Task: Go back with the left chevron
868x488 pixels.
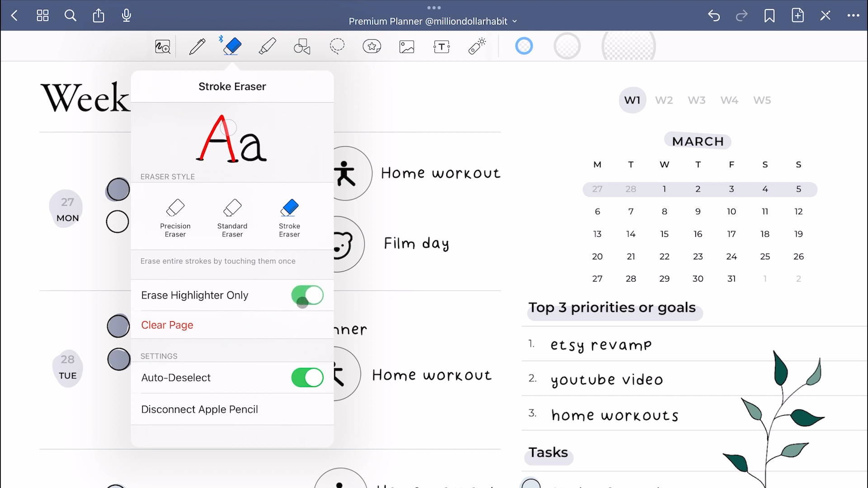Action: pyautogui.click(x=14, y=16)
